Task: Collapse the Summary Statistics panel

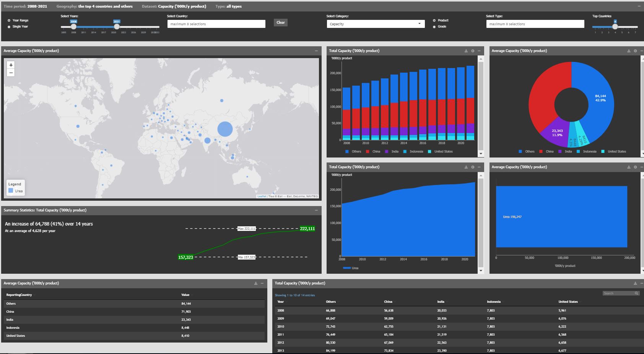Action: click(316, 210)
